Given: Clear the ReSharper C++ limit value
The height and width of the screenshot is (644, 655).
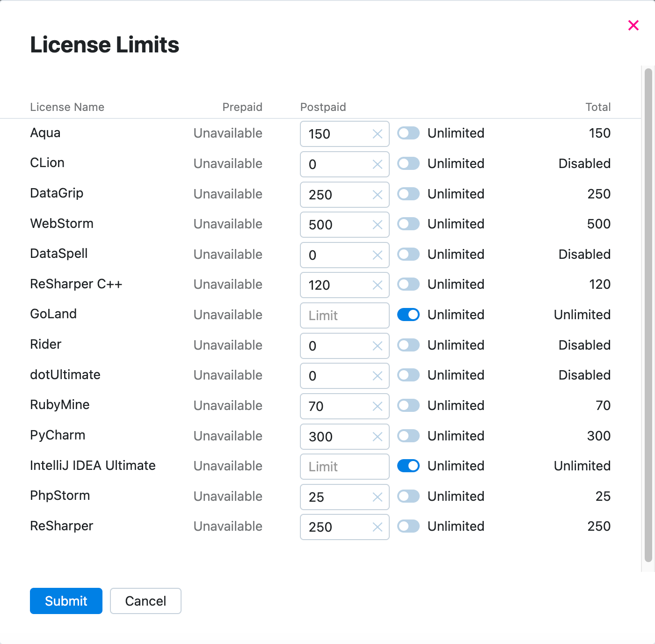Looking at the screenshot, I should (x=377, y=285).
